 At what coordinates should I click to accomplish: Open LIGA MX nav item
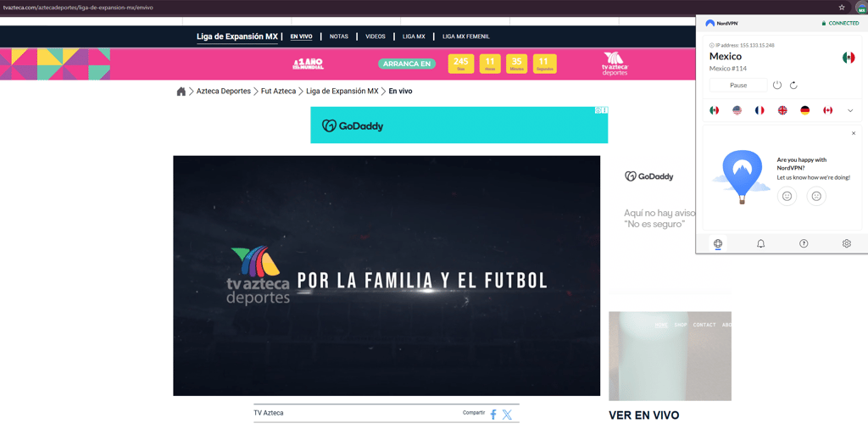click(414, 36)
